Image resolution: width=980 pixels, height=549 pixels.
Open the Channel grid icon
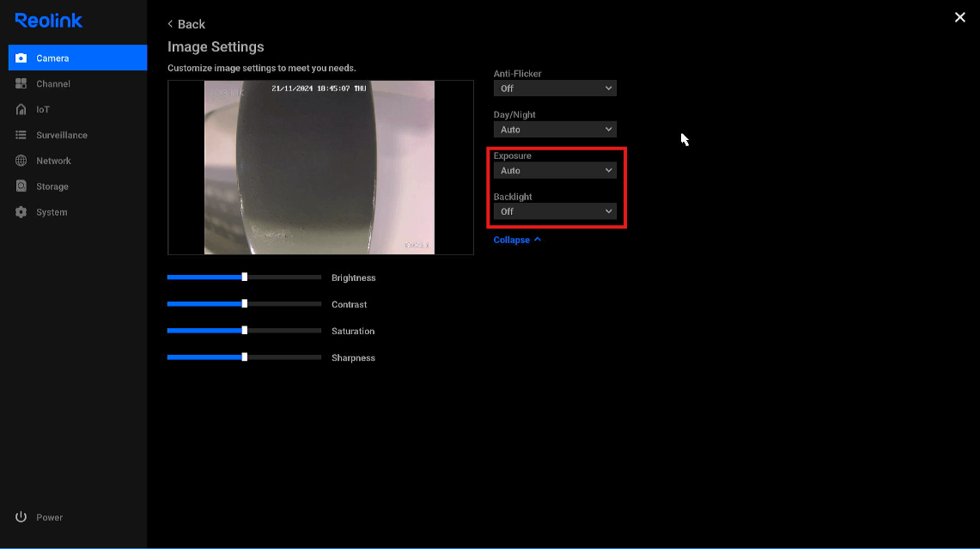pos(21,84)
